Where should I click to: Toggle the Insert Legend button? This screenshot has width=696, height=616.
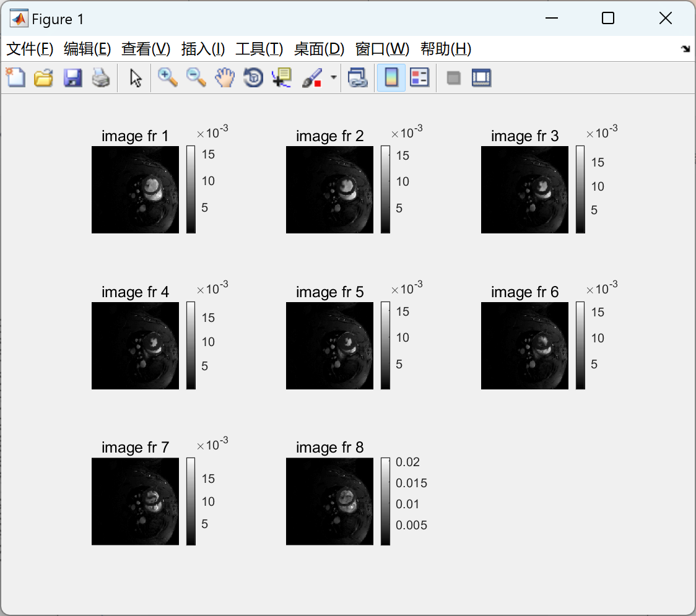point(419,77)
